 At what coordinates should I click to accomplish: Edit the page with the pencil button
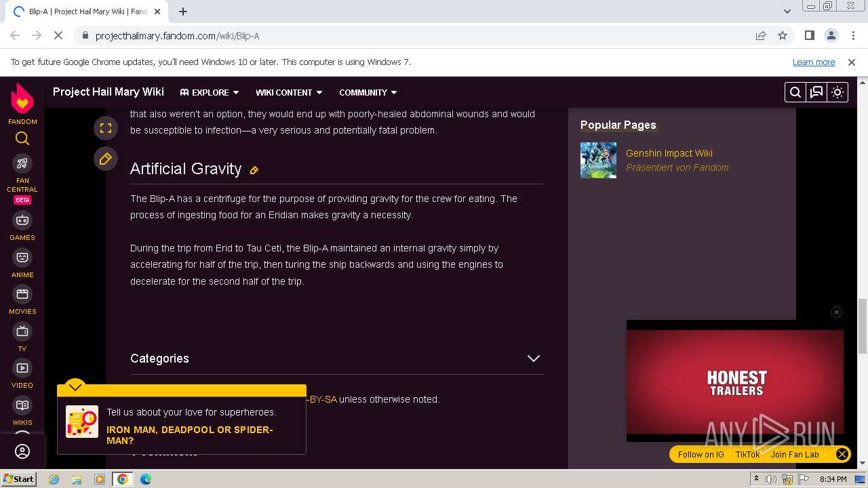[106, 159]
